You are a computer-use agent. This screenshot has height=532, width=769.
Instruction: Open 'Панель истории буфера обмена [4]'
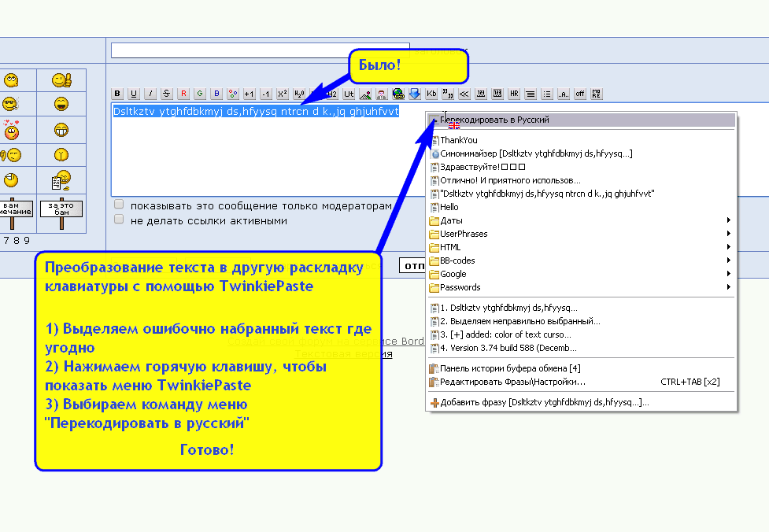click(x=581, y=368)
